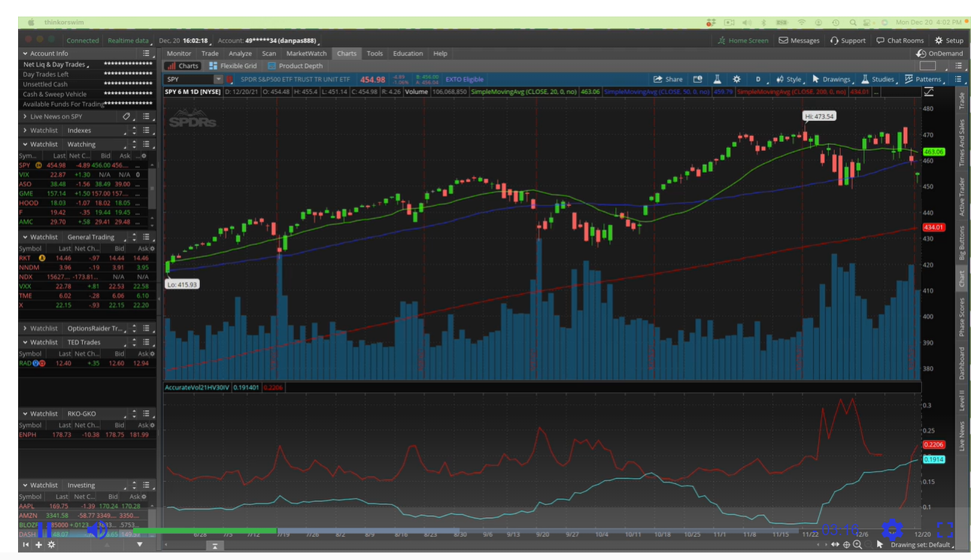Open the Scan tab

tap(269, 53)
